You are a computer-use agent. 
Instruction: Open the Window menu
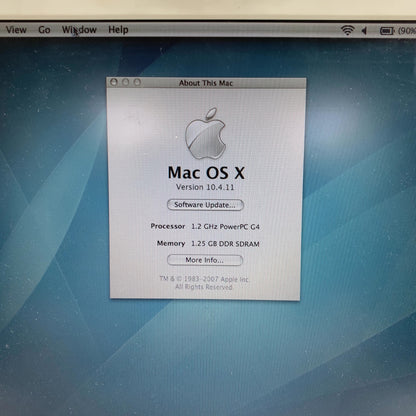coord(79,30)
